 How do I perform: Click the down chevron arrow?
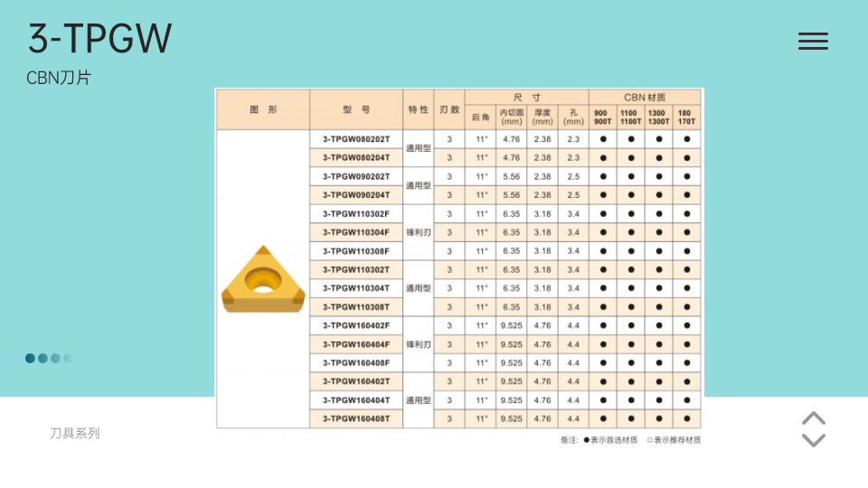click(x=814, y=440)
